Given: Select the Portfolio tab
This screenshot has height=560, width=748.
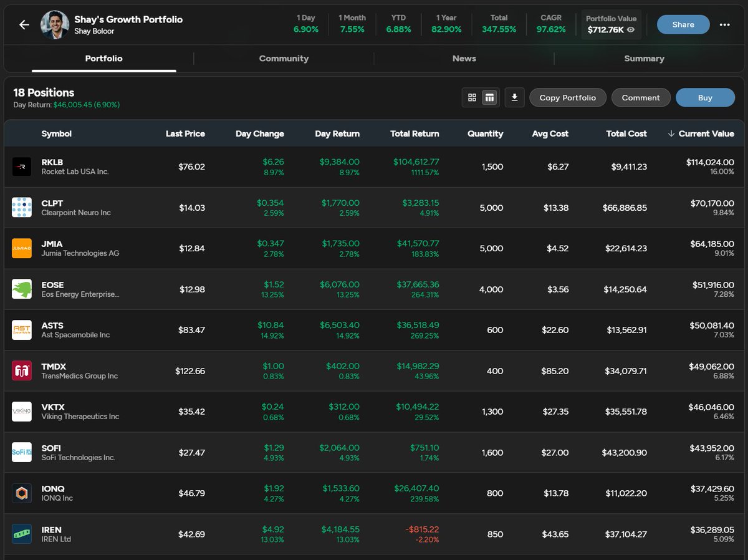Looking at the screenshot, I should pyautogui.click(x=103, y=59).
